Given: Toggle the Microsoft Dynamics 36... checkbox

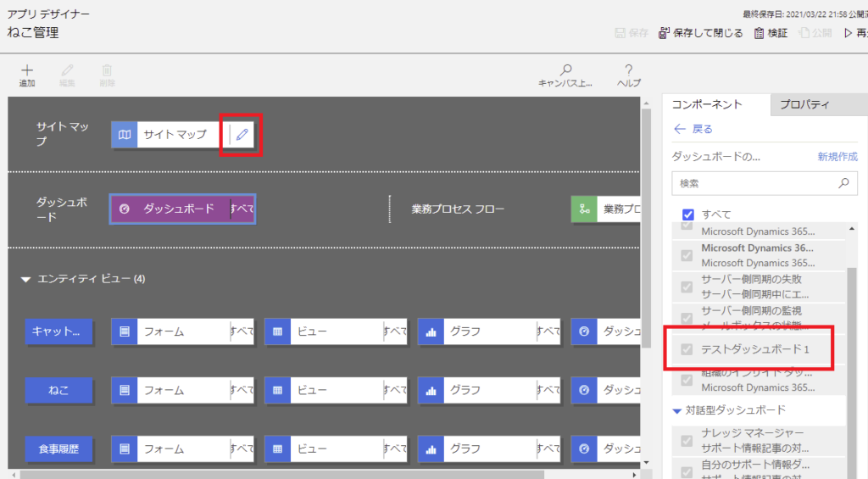Looking at the screenshot, I should coord(687,255).
